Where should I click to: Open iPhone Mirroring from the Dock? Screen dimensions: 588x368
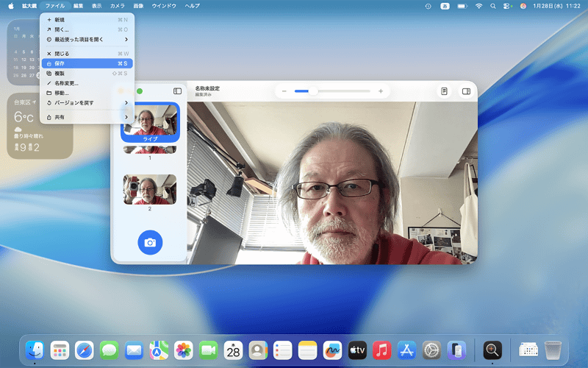coord(456,351)
